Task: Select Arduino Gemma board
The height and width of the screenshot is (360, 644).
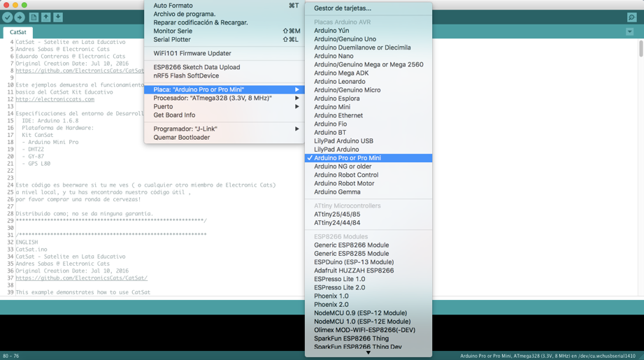Action: pos(368,192)
